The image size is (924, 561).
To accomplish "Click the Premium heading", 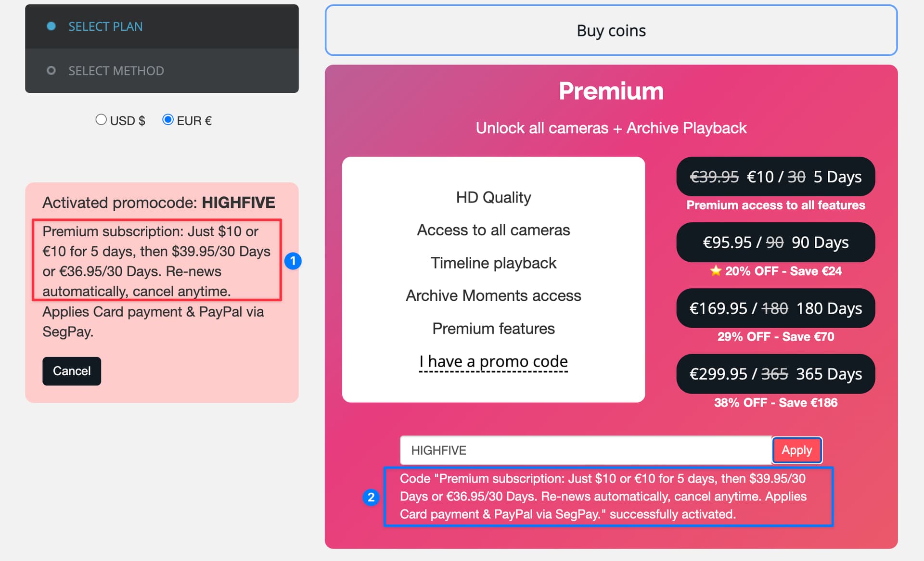I will [x=611, y=91].
